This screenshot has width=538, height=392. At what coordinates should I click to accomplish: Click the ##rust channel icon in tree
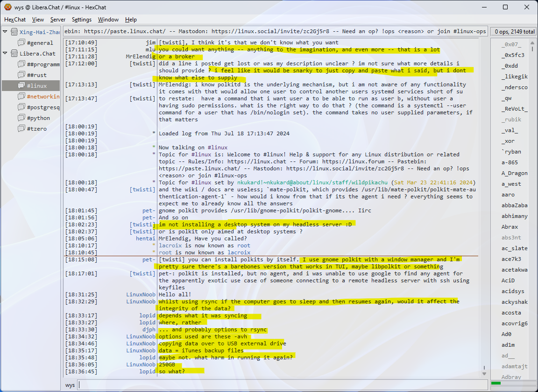21,75
